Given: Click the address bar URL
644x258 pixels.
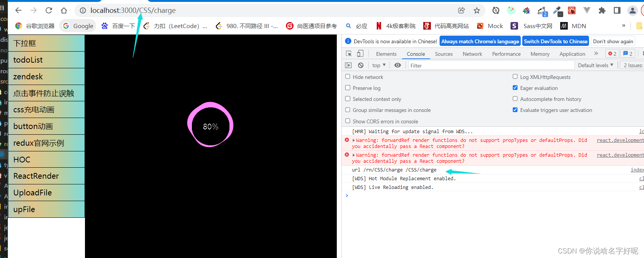Looking at the screenshot, I should pyautogui.click(x=133, y=11).
